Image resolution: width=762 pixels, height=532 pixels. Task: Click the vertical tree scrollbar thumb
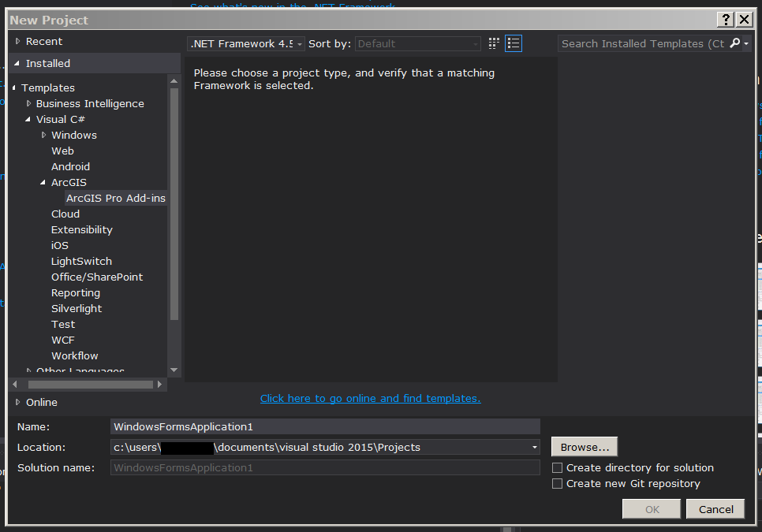click(x=174, y=204)
